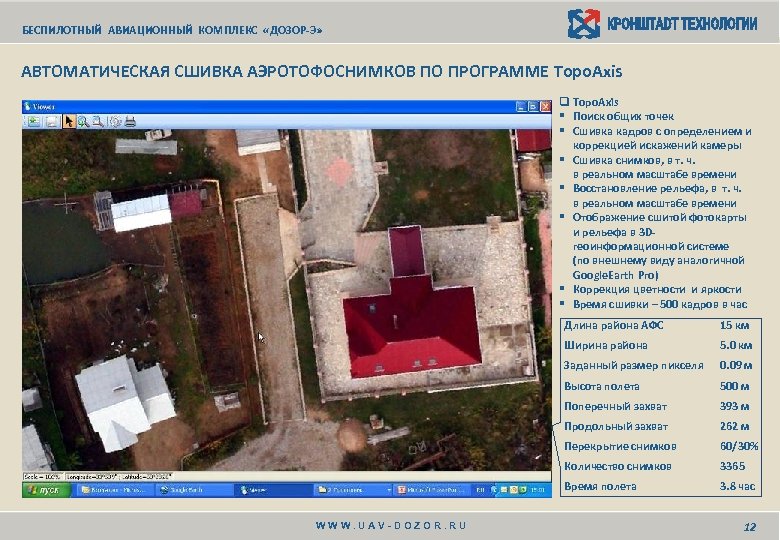
Task: Click the open image icon in Viewer toolbar
Action: (34, 121)
